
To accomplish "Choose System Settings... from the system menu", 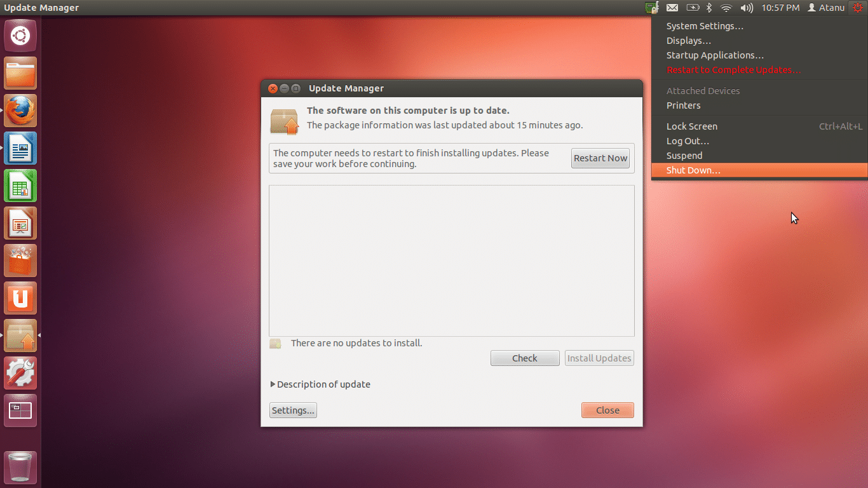I will coord(759,26).
